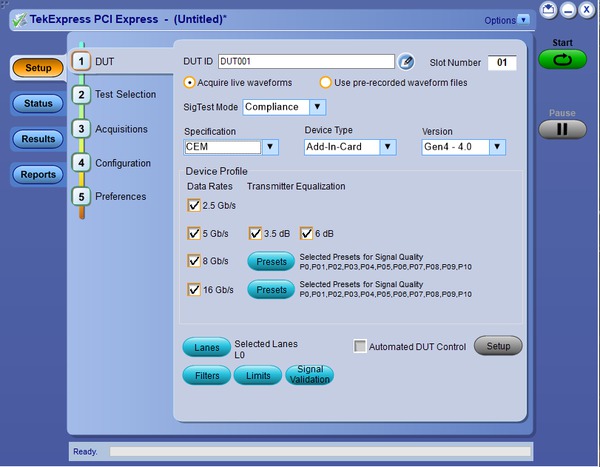Viewport: 600px width, 467px height.
Task: Open the Acquisitions tab
Action: point(121,129)
